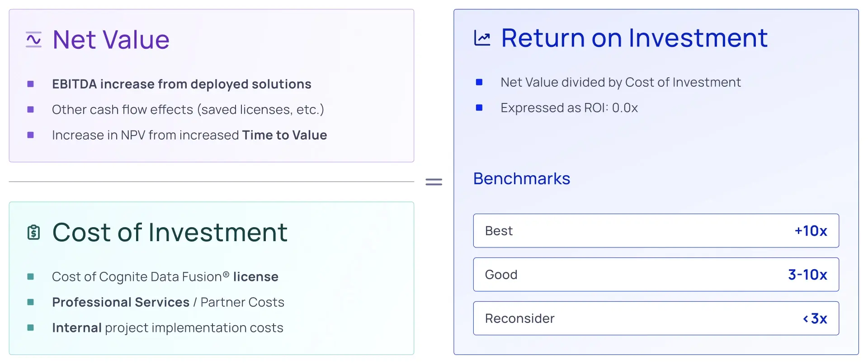Select the Best benchmark row
This screenshot has width=868, height=364.
(656, 231)
